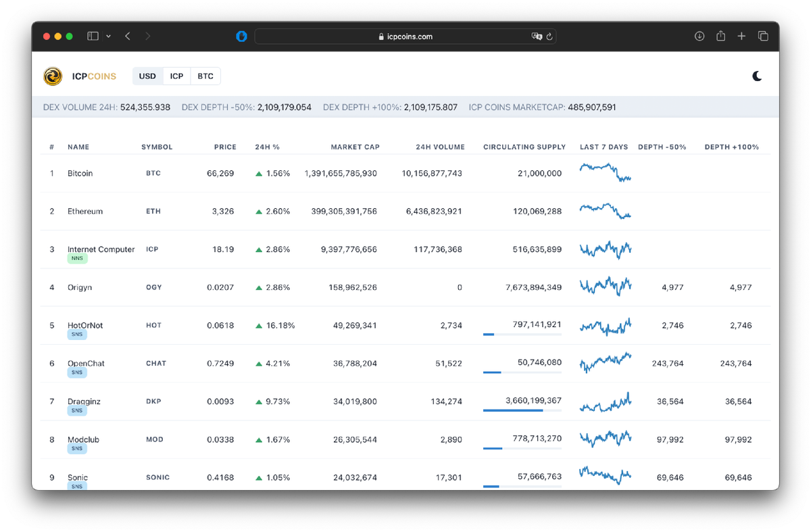811x532 pixels.
Task: Switch to ICP currency tab
Action: 176,76
